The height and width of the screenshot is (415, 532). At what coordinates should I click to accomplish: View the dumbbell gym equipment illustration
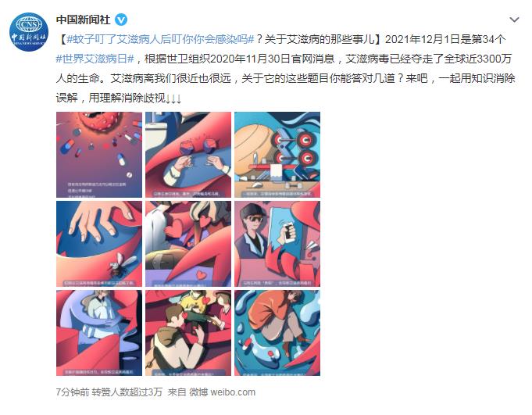(277, 155)
